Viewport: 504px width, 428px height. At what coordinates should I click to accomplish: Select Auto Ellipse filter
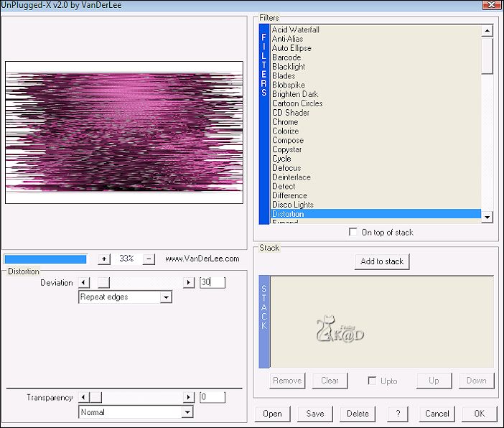click(375, 48)
